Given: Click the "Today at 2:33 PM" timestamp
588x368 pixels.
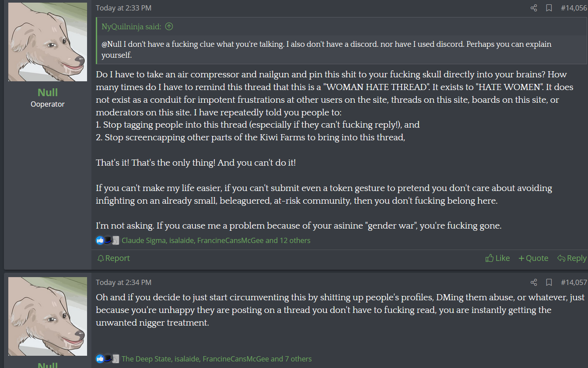Looking at the screenshot, I should tap(123, 8).
